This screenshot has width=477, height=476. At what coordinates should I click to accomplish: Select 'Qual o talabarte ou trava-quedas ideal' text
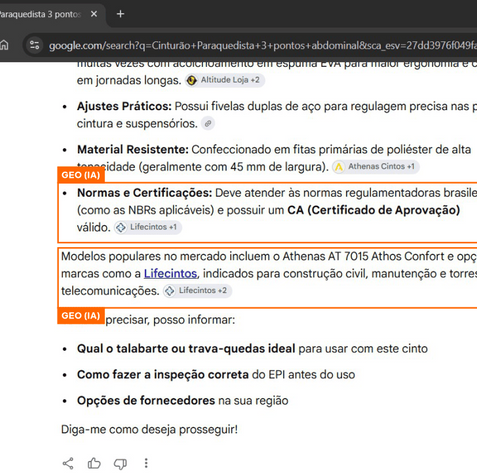(x=186, y=349)
